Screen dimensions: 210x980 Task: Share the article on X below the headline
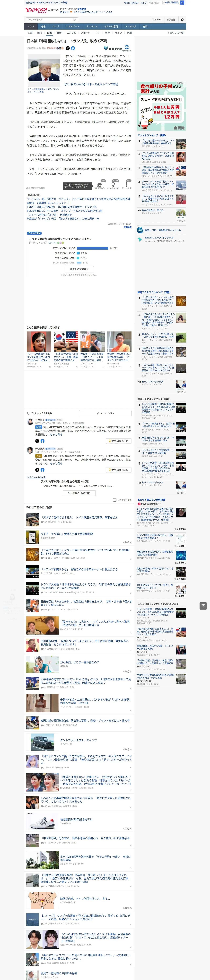click(x=68, y=48)
